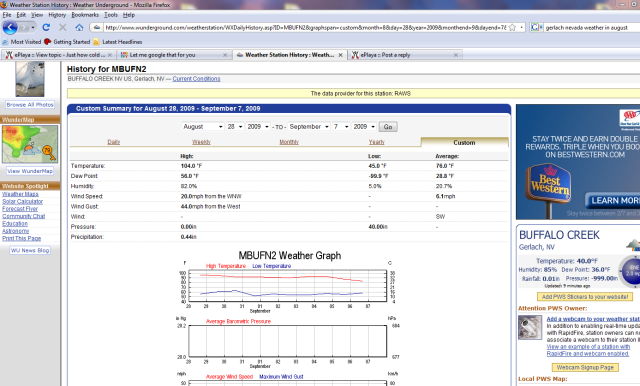The height and width of the screenshot is (386, 640).
Task: Click the Forward arrow navigation button
Action: click(x=24, y=27)
